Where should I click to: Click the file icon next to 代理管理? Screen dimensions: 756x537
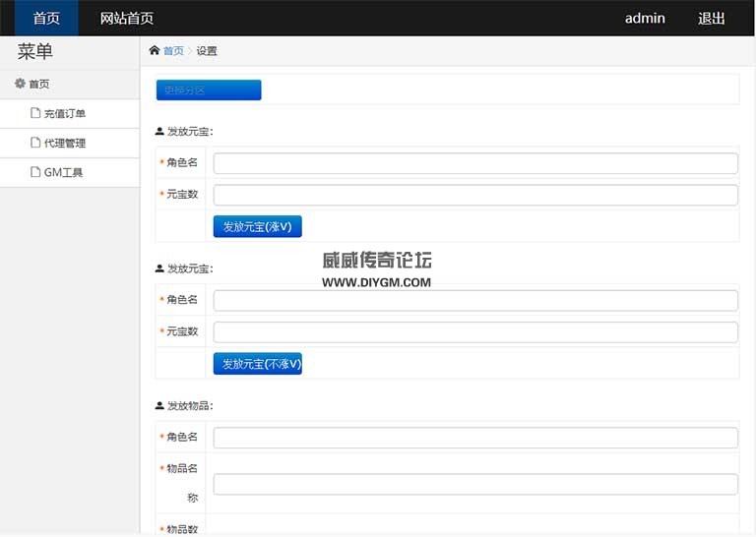pyautogui.click(x=35, y=143)
